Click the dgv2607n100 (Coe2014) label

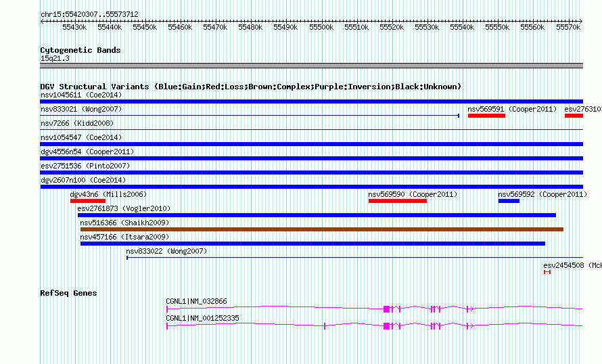click(x=83, y=180)
